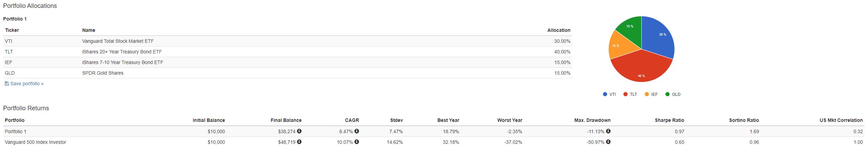
Task: Click the Sharpe Ratio column header
Action: pos(669,120)
